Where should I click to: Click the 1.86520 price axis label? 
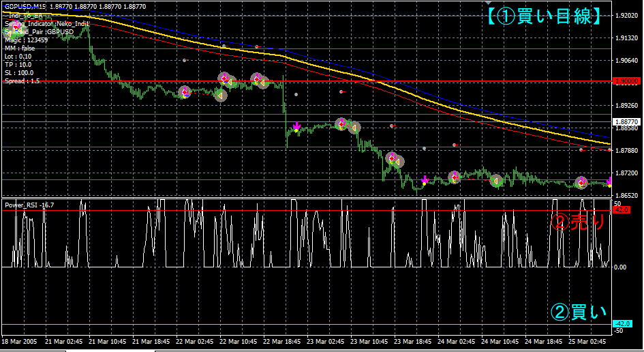point(627,195)
